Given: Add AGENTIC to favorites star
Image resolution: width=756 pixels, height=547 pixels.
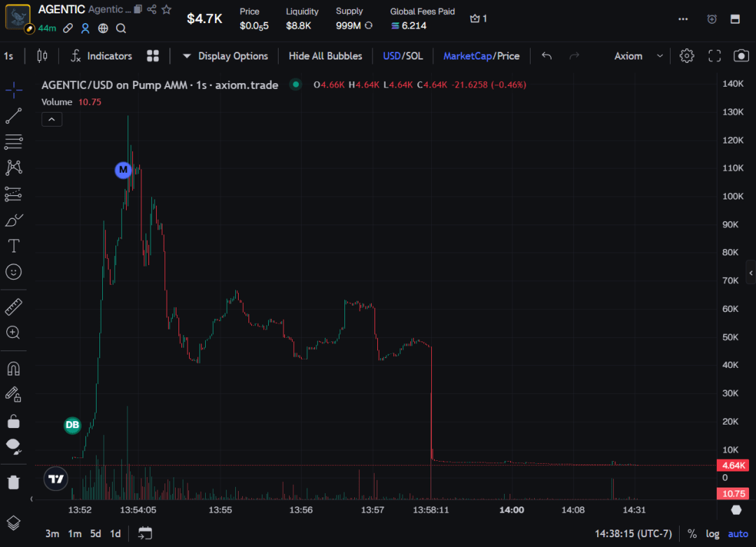Looking at the screenshot, I should 167,9.
